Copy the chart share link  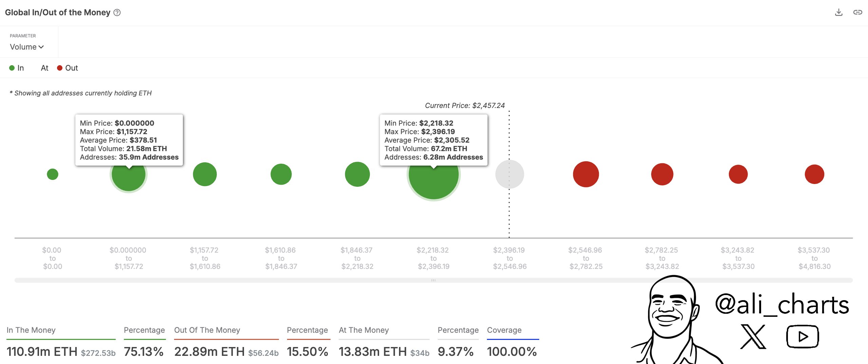click(x=858, y=12)
